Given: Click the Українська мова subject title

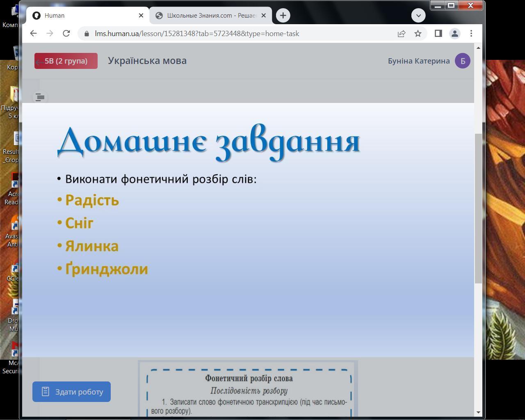Looking at the screenshot, I should coord(147,61).
